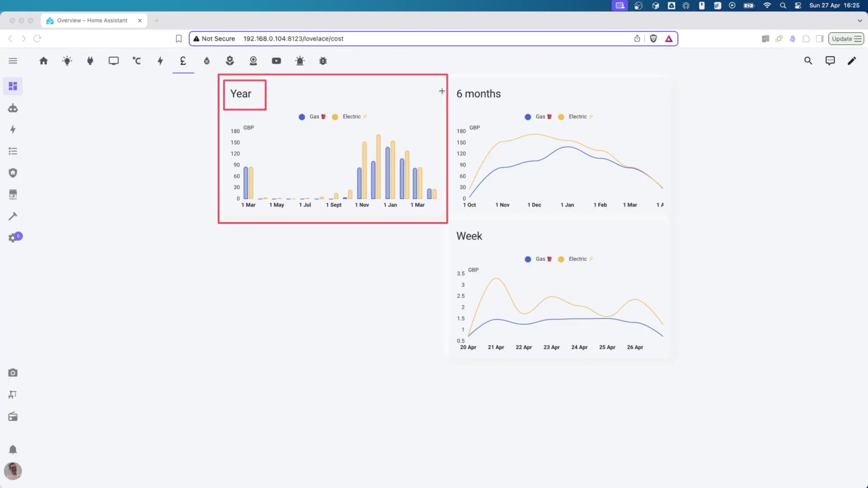
Task: Expand the Year card using its plus control
Action: 442,91
